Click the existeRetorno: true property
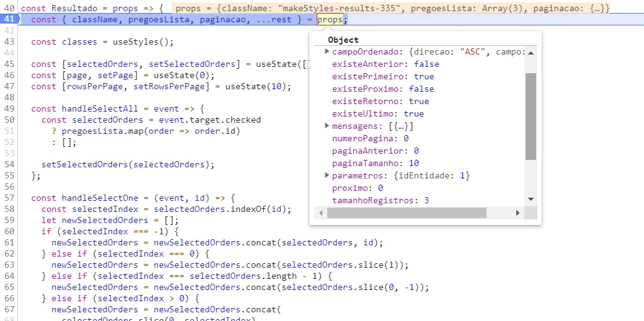The image size is (644, 321). (x=381, y=101)
